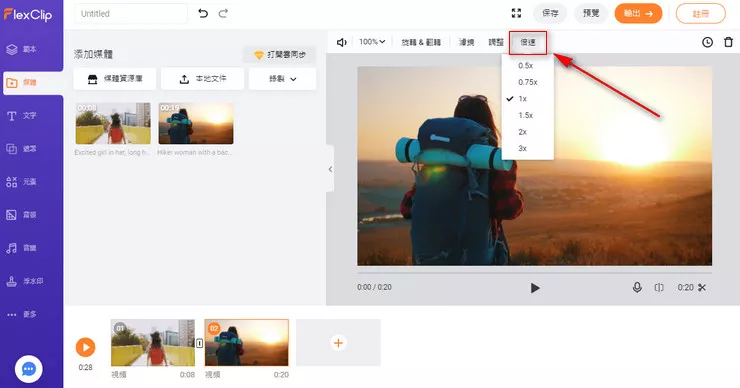
Task: Play the video in the preview player
Action: click(x=535, y=287)
